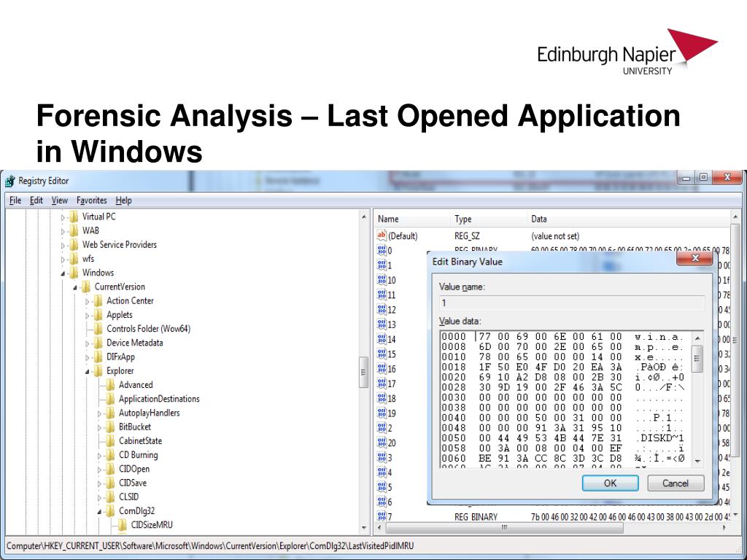Viewport: 747px width, 560px height.
Task: Expand the Virtual PC key
Action: tap(63, 217)
